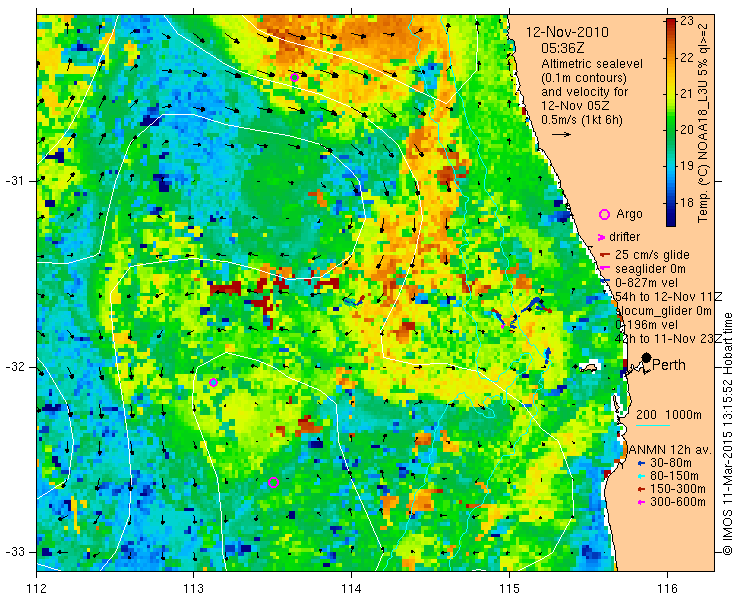The width and height of the screenshot is (740, 600).
Task: Click the seaglider 0m legend marker
Action: (x=604, y=269)
